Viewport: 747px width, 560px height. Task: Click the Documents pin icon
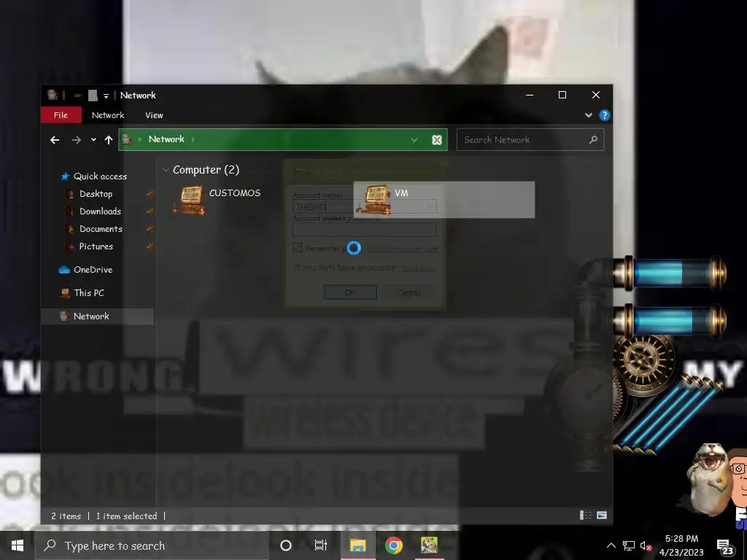click(150, 229)
